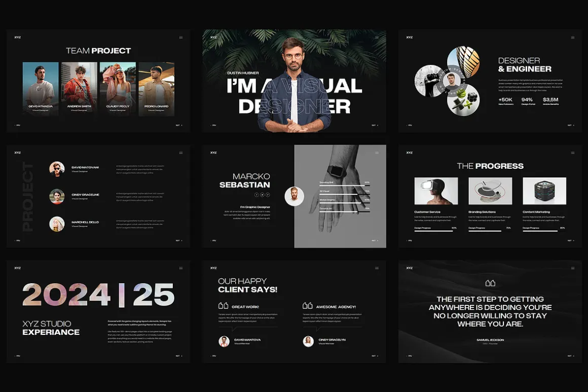The width and height of the screenshot is (588, 392).
Task: Click Design Progress bar under Content Marketing
Action: point(544,231)
